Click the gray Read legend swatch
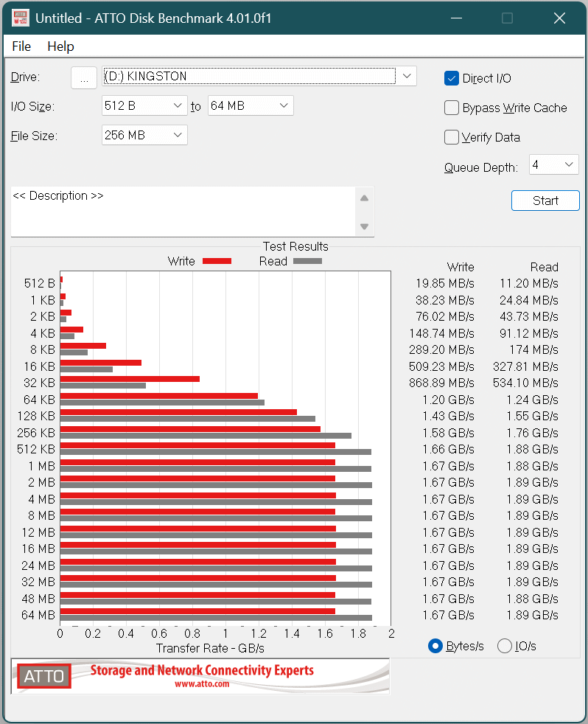 (307, 261)
